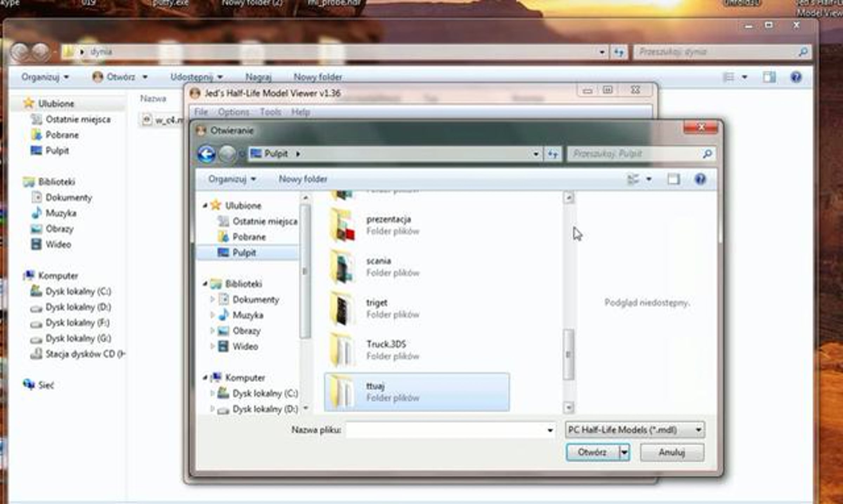Viewport: 843px width, 504px height.
Task: Open Dysk lokalny (C:) in dialog tree
Action: (x=257, y=393)
